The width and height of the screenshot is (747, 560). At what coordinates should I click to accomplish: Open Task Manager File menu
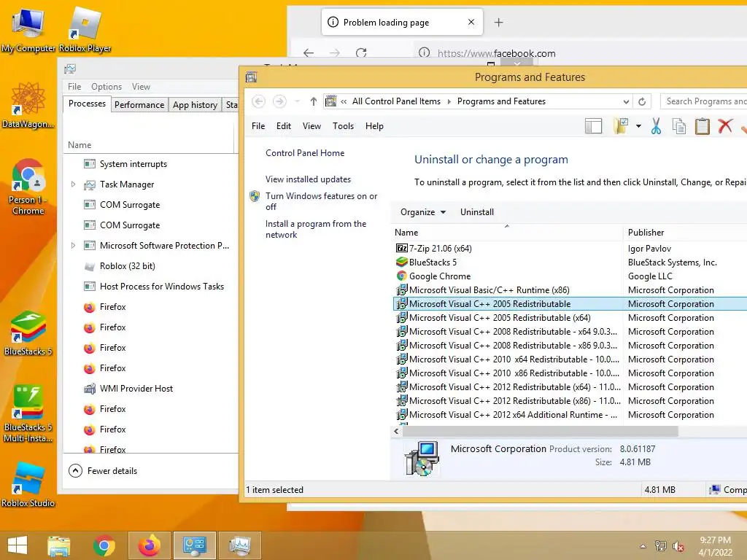tap(74, 87)
